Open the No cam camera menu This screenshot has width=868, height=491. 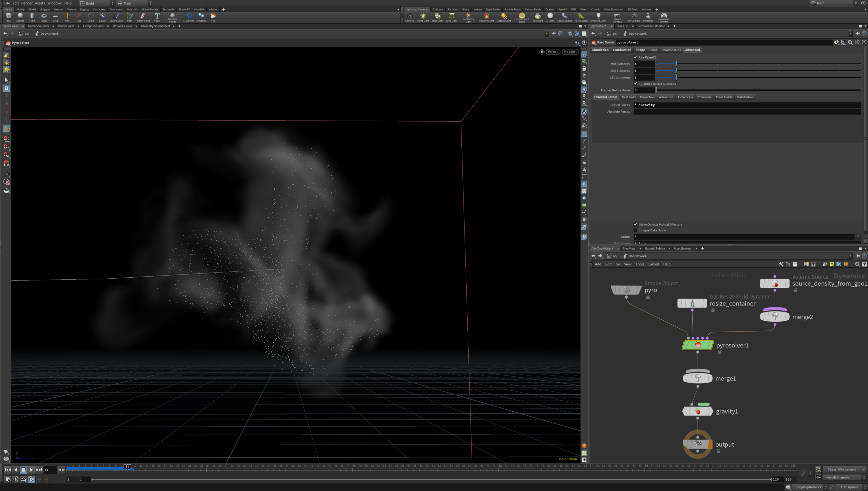point(570,52)
